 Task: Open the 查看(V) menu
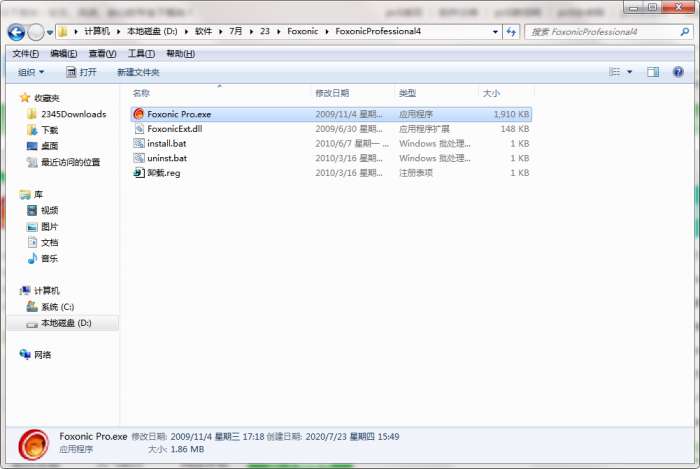[102, 54]
